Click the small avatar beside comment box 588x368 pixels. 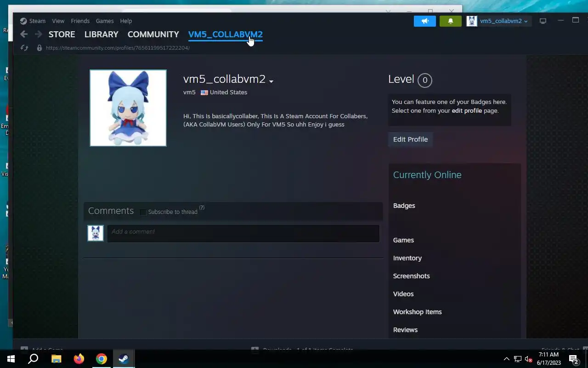click(96, 233)
